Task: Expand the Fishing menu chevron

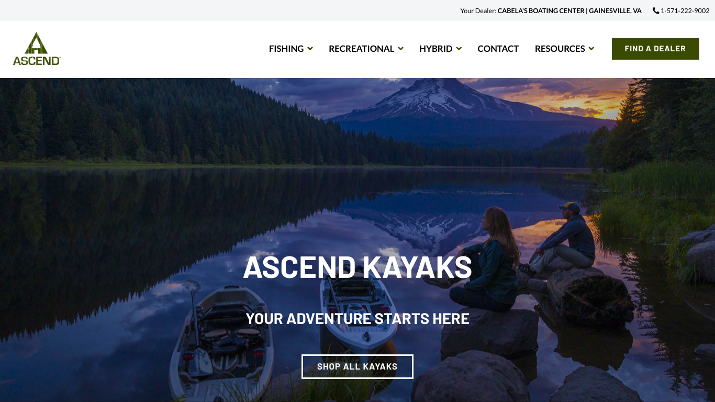Action: (310, 48)
